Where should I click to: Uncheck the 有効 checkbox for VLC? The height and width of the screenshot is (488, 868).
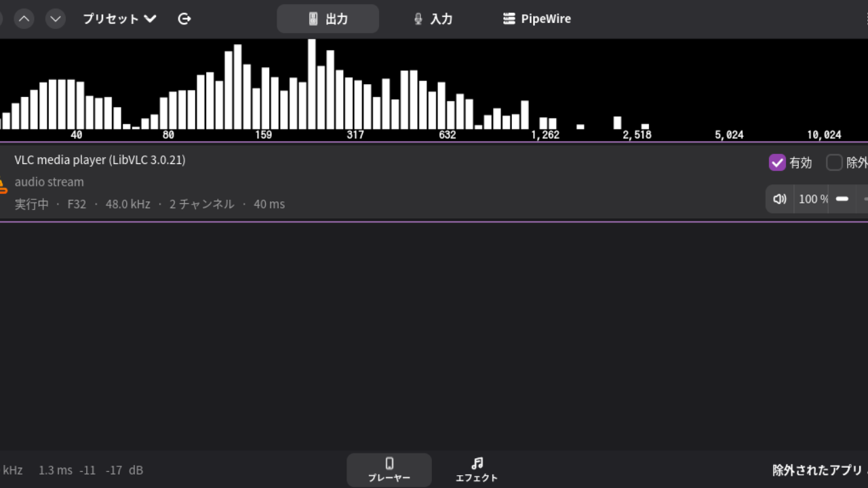[777, 163]
